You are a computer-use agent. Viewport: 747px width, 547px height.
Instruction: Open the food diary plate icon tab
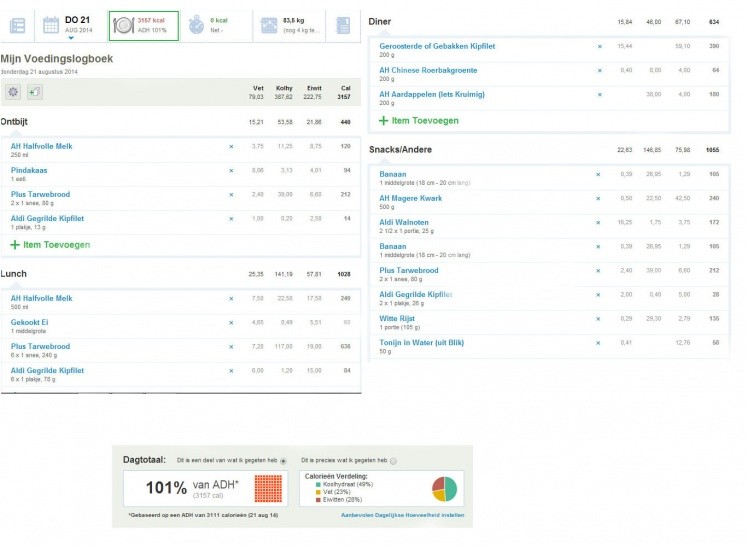coord(121,25)
